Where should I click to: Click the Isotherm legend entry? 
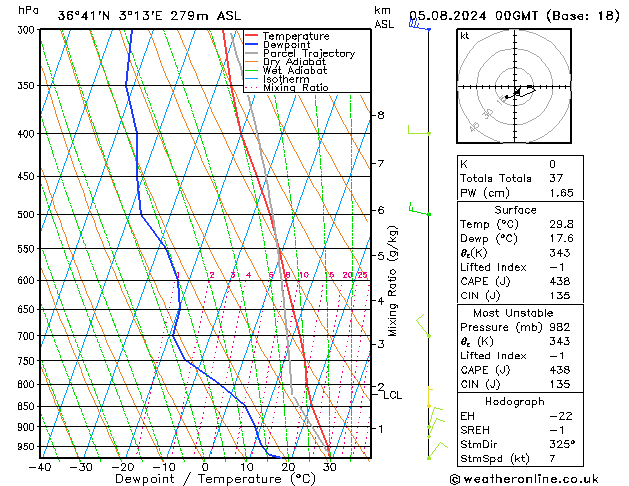click(277, 79)
